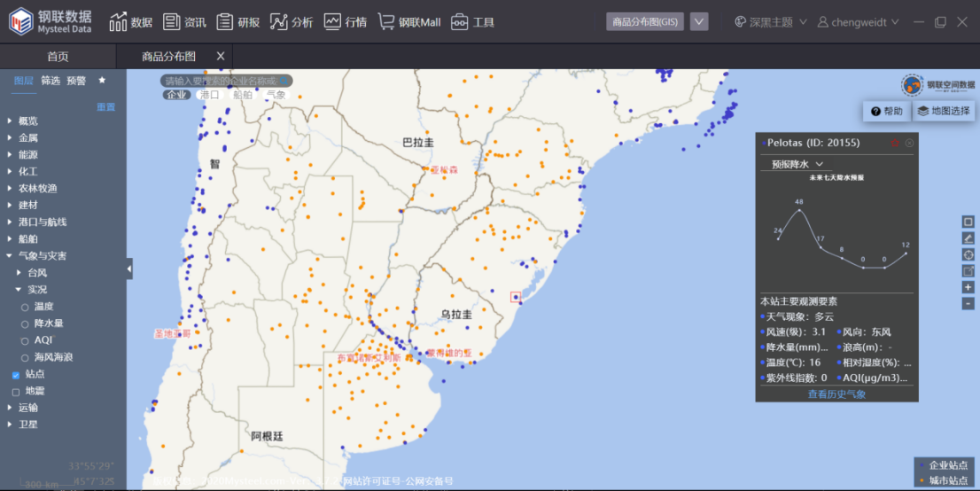Screen dimensions: 980x491
Task: Enable the 地震 checkbox
Action: [16, 392]
